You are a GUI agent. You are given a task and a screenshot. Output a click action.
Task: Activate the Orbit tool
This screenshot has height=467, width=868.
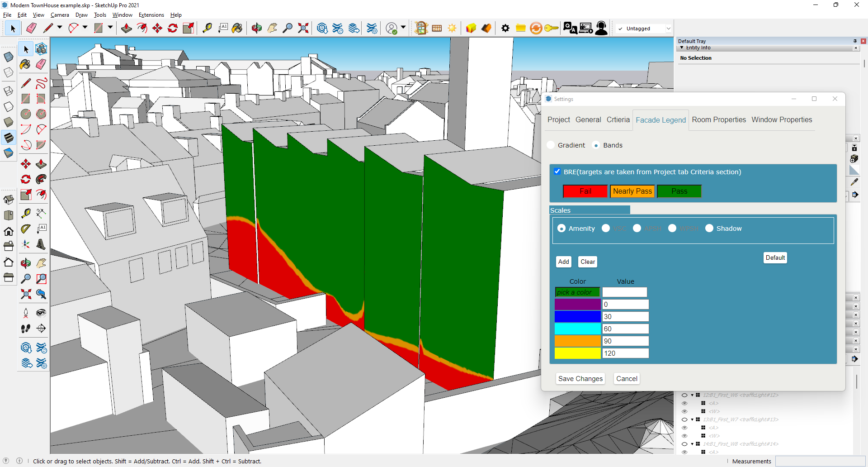click(256, 28)
